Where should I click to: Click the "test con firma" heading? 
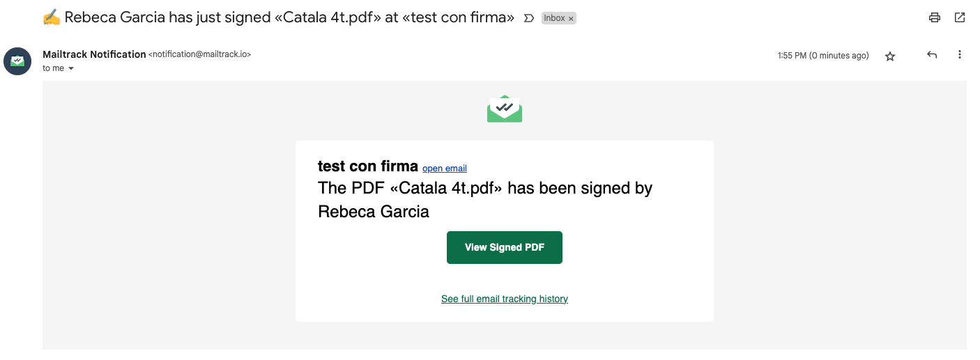[x=368, y=166]
